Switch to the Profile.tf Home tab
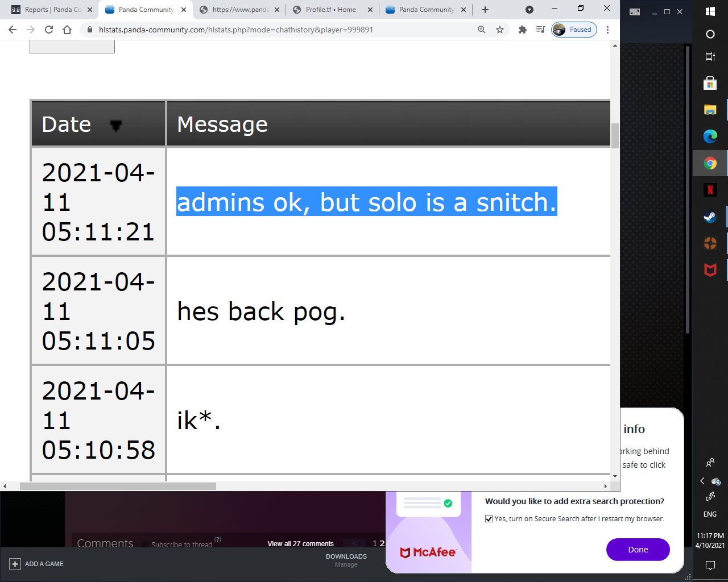728x582 pixels. [330, 10]
